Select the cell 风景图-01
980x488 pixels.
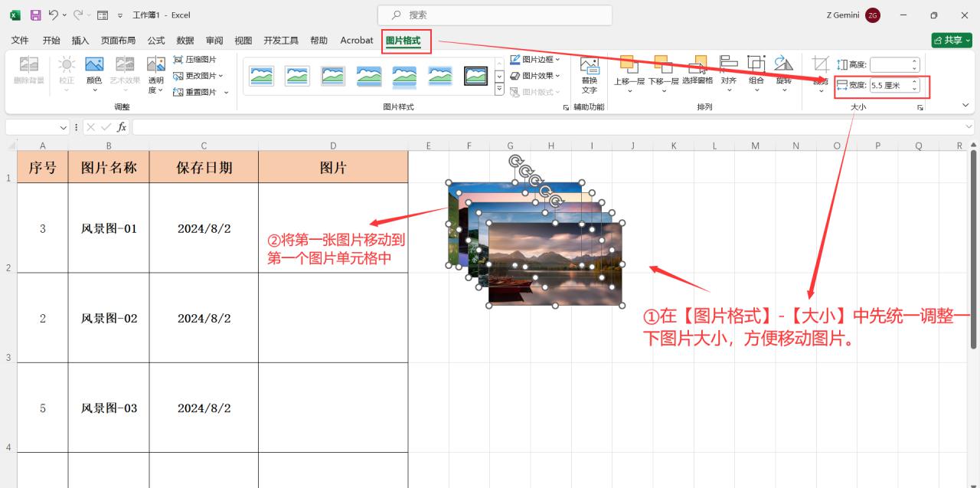coord(109,228)
